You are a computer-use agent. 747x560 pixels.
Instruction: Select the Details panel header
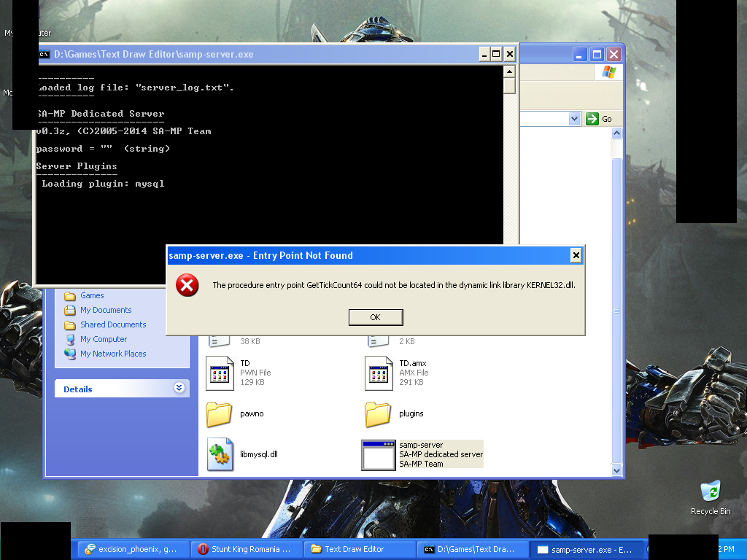coord(122,389)
